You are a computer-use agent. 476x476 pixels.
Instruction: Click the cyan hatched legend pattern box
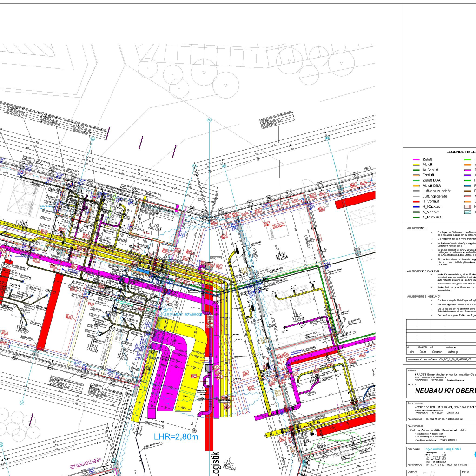(x=468, y=212)
